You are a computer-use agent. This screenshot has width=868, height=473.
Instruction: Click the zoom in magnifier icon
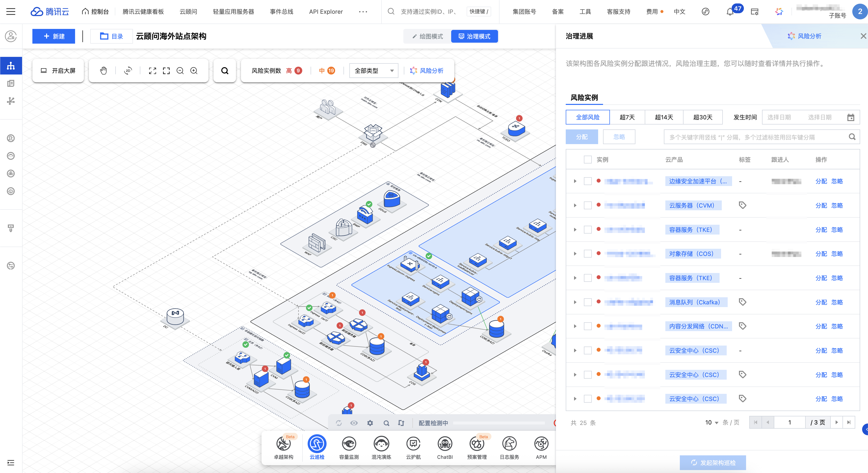194,71
